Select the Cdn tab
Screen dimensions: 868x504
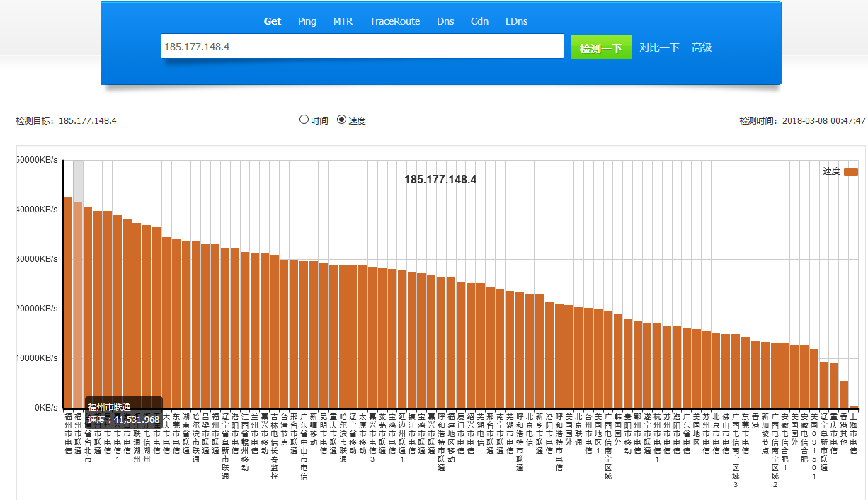[479, 21]
